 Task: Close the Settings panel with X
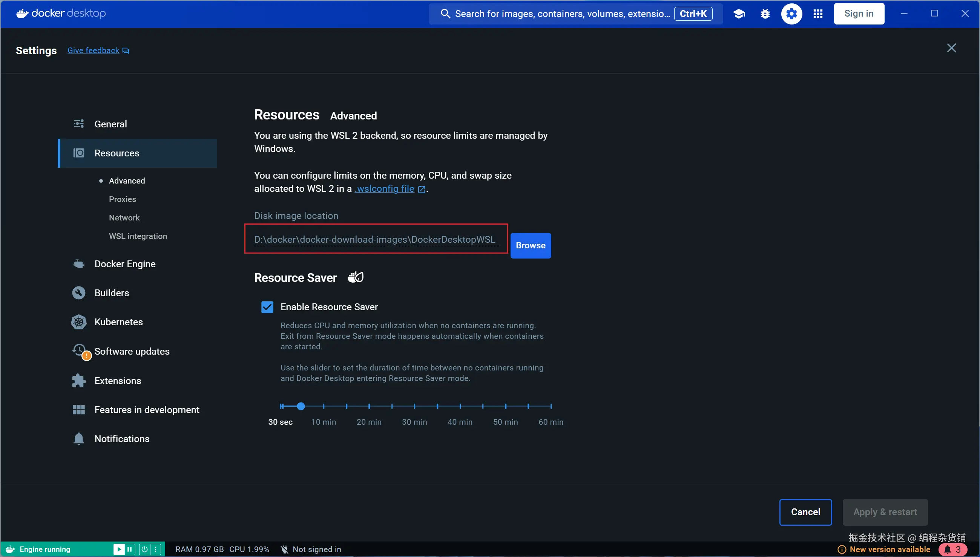pos(951,48)
